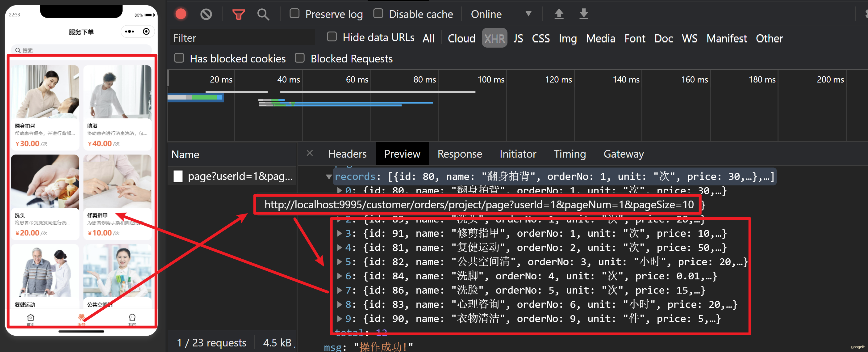Switch to the Response tab
868x352 pixels.
coord(460,154)
